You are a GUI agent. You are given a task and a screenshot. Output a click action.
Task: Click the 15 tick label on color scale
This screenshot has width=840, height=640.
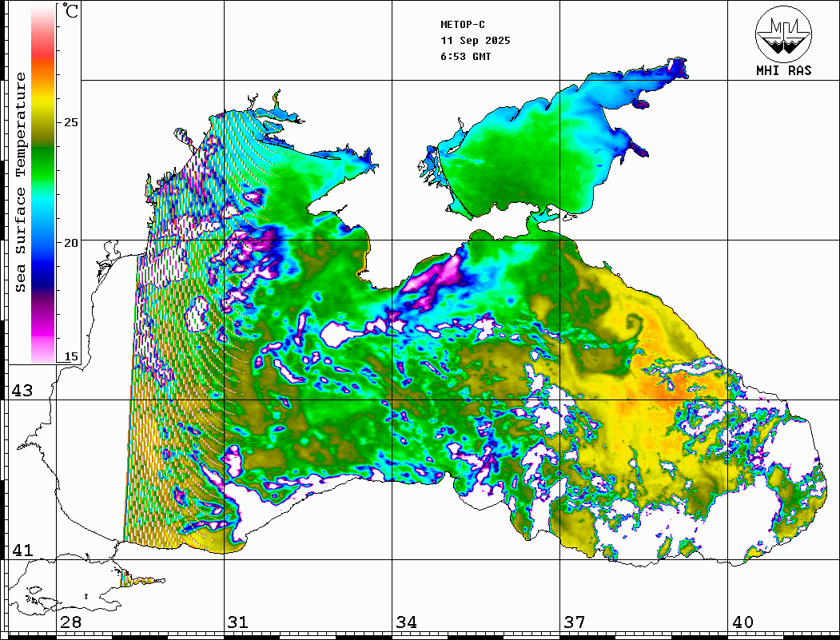pos(71,357)
